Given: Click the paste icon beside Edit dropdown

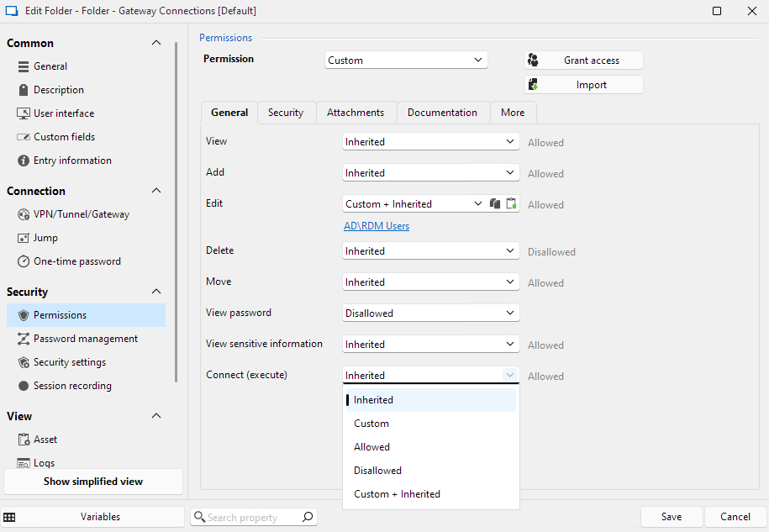Looking at the screenshot, I should (511, 203).
